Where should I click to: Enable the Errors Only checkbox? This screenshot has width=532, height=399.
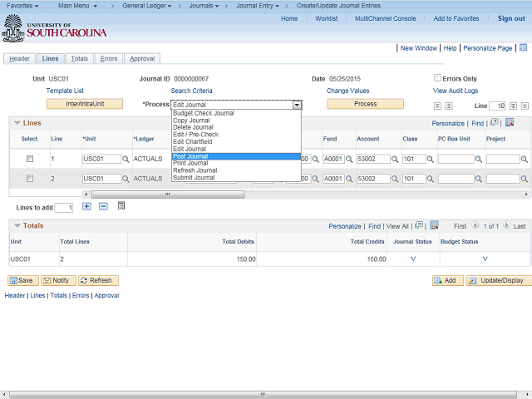click(x=437, y=78)
